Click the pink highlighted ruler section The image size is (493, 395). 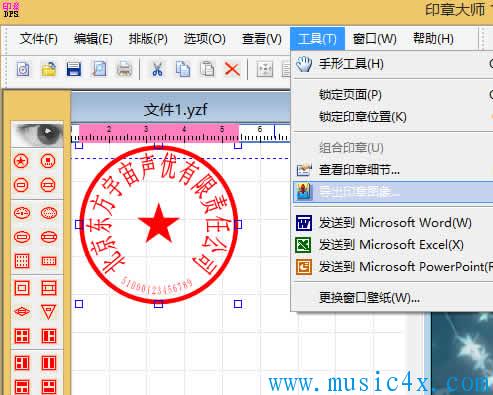pyautogui.click(x=159, y=133)
